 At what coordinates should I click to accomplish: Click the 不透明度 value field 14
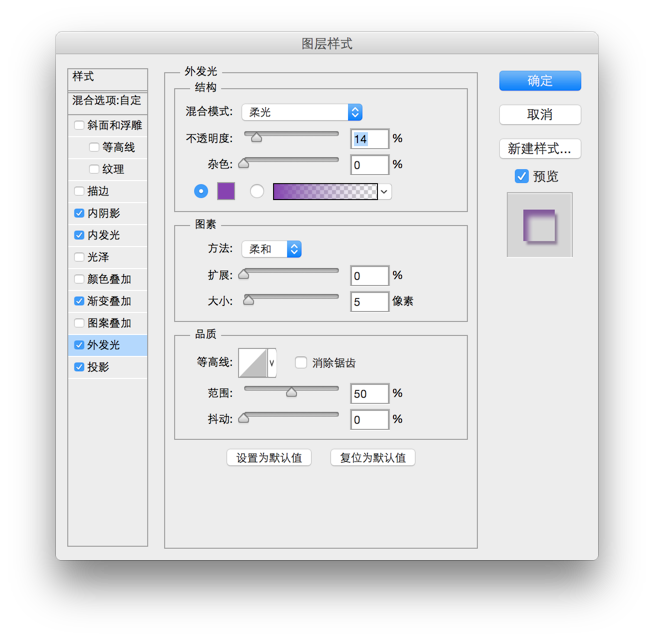(x=370, y=139)
